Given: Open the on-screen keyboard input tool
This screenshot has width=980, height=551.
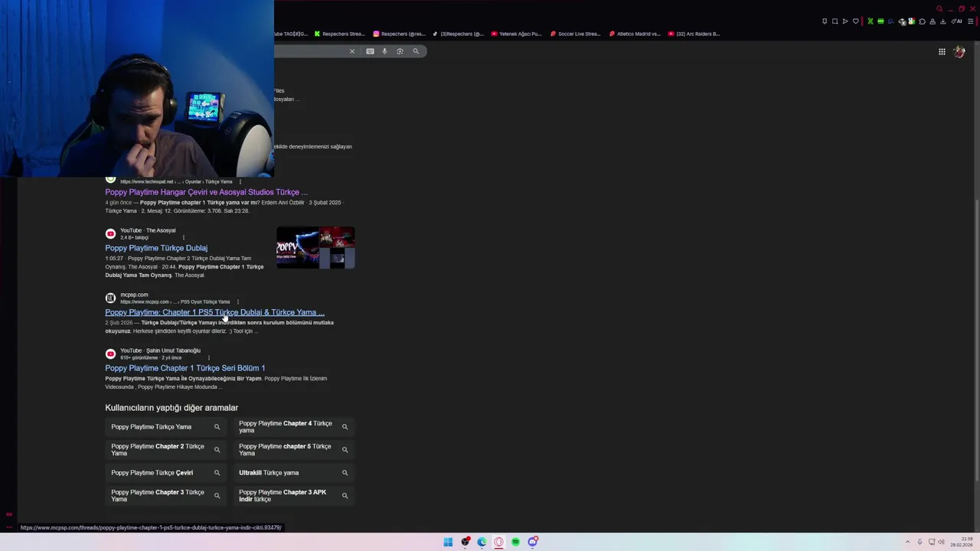Looking at the screenshot, I should (x=370, y=51).
